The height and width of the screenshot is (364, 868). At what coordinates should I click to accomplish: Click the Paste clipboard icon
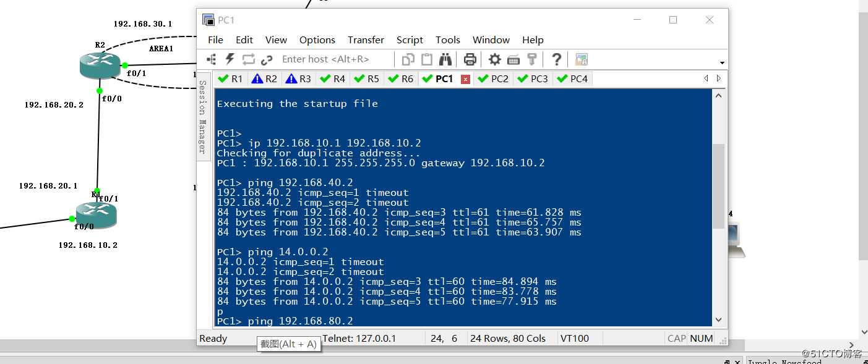point(427,59)
